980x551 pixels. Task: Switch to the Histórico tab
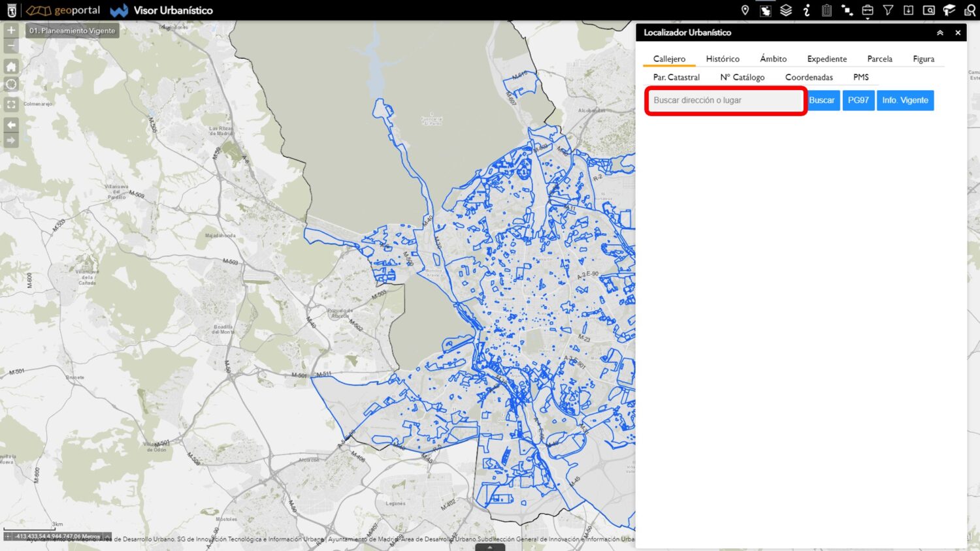723,59
